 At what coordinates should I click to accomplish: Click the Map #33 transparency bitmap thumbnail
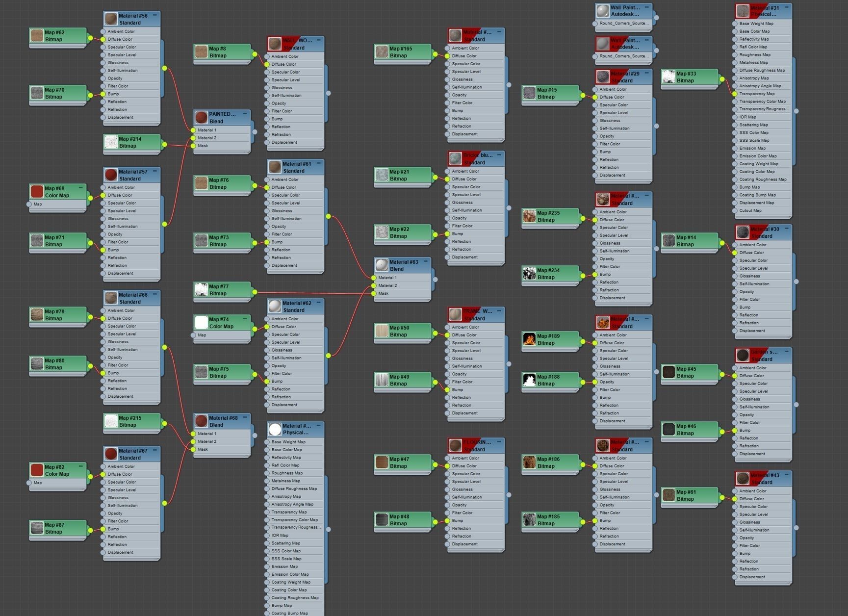point(668,77)
